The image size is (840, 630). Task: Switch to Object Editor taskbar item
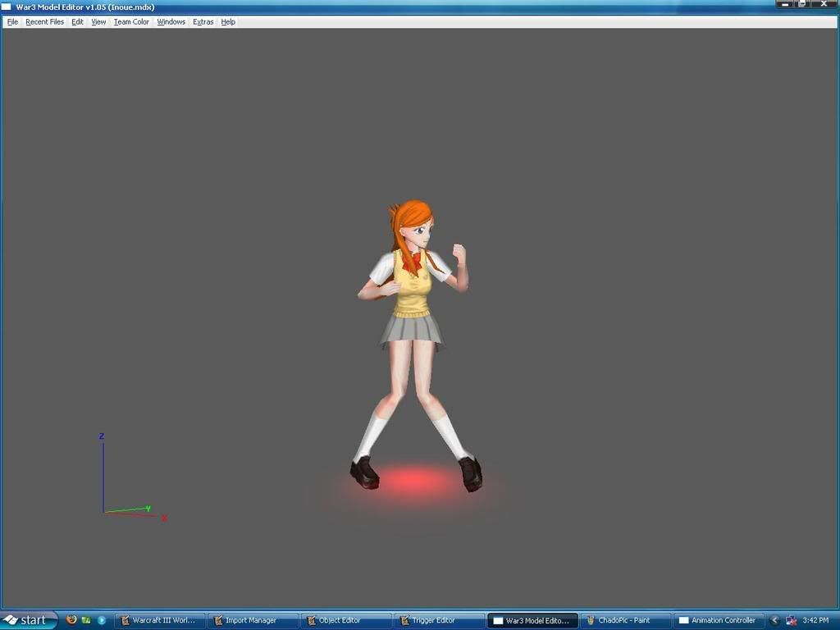345,620
